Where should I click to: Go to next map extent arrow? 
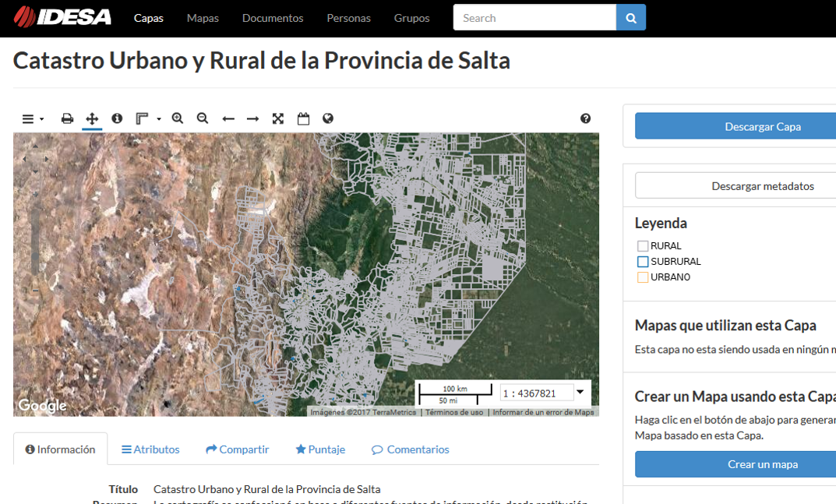[x=252, y=118]
